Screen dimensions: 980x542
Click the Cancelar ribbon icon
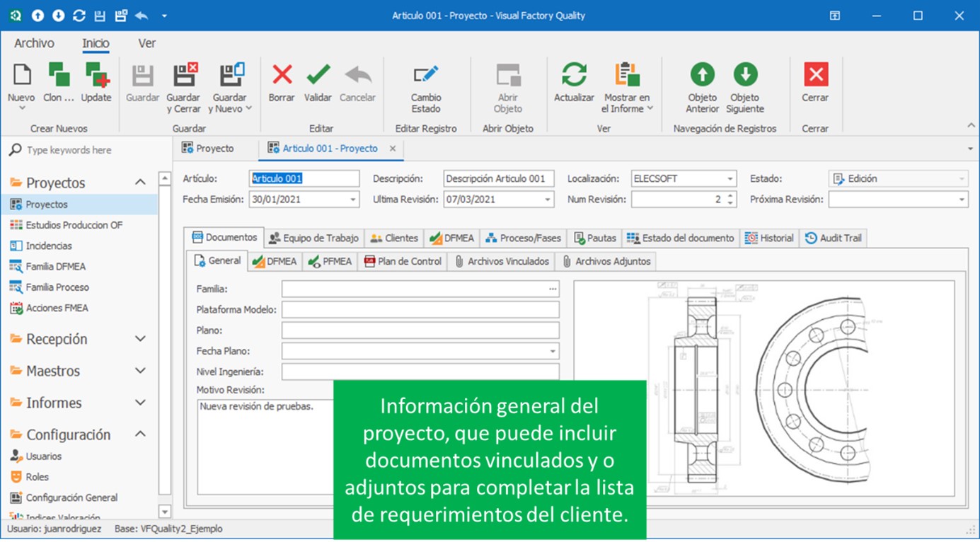point(358,74)
